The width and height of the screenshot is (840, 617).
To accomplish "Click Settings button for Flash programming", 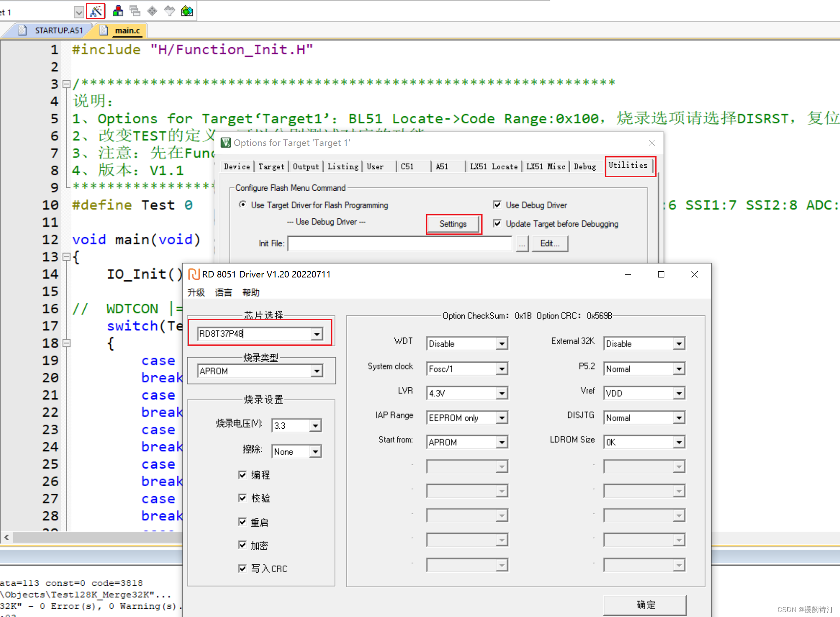I will [x=452, y=225].
